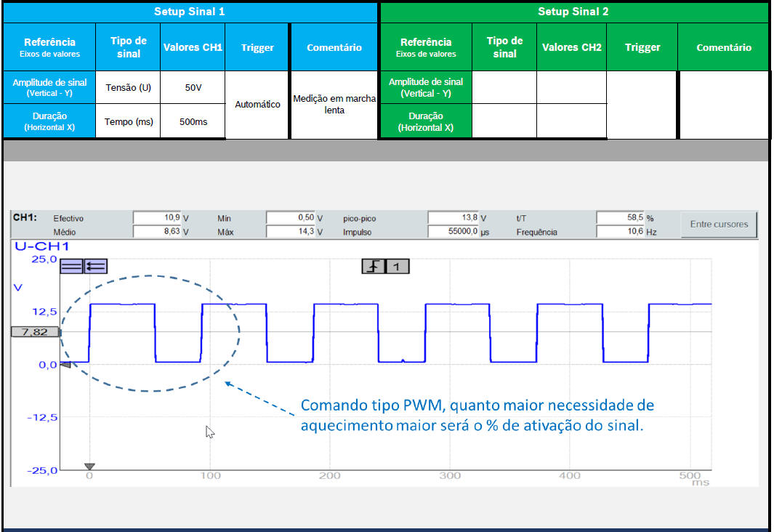Click the Frequência field showing 10,6
This screenshot has height=532, width=774.
620,232
